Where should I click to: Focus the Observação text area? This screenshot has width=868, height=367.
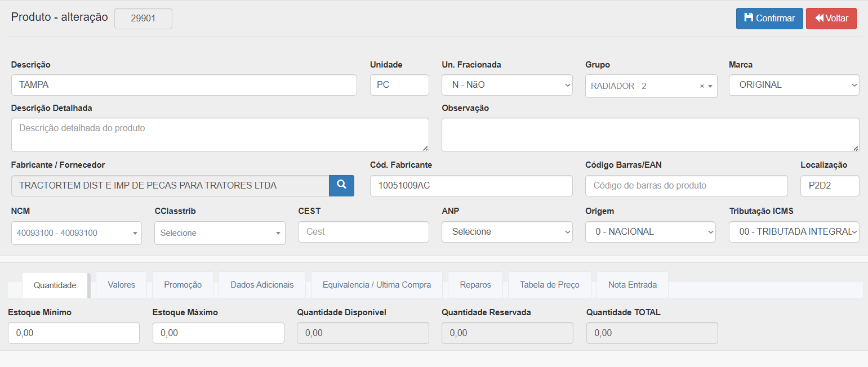pos(651,135)
